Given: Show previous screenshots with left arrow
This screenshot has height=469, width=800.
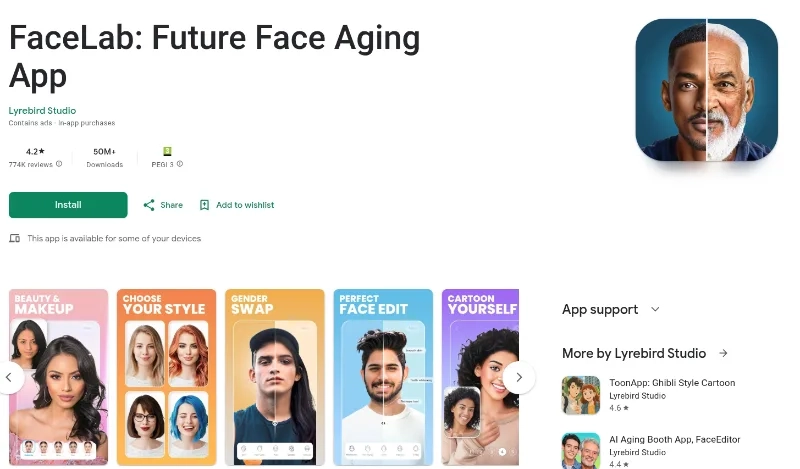Looking at the screenshot, I should tap(9, 378).
